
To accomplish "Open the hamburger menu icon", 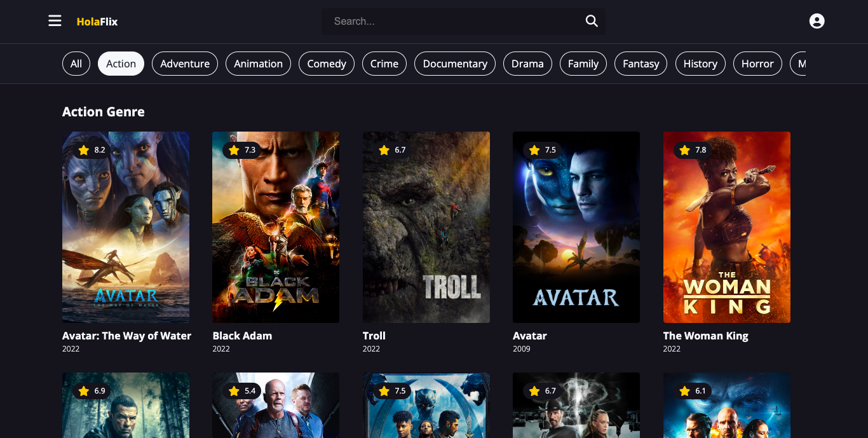I will coord(55,21).
